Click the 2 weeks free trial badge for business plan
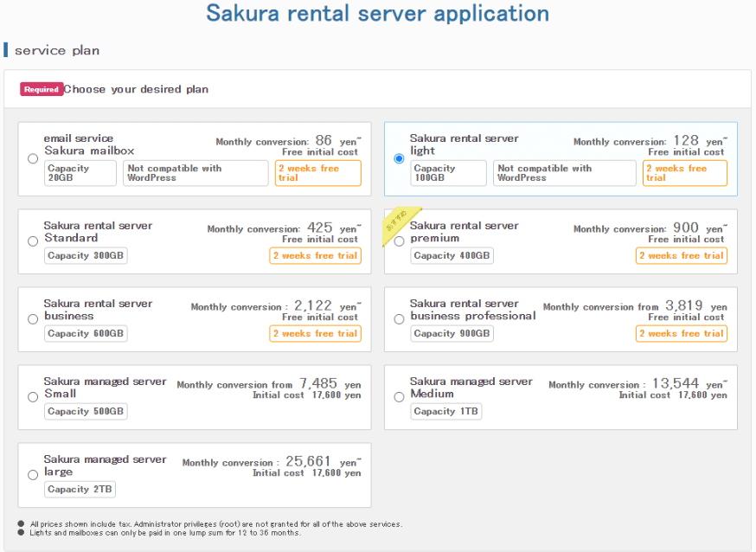This screenshot has height=552, width=756. point(316,334)
